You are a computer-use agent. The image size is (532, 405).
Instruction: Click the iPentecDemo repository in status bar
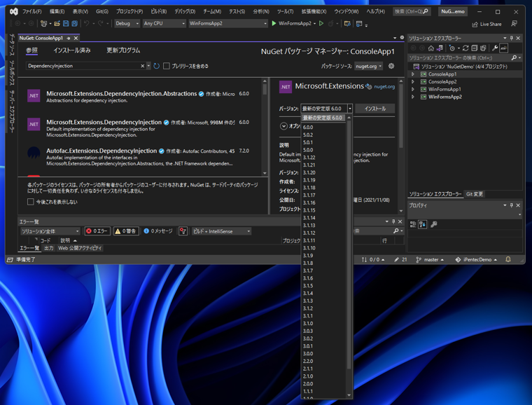tap(477, 259)
